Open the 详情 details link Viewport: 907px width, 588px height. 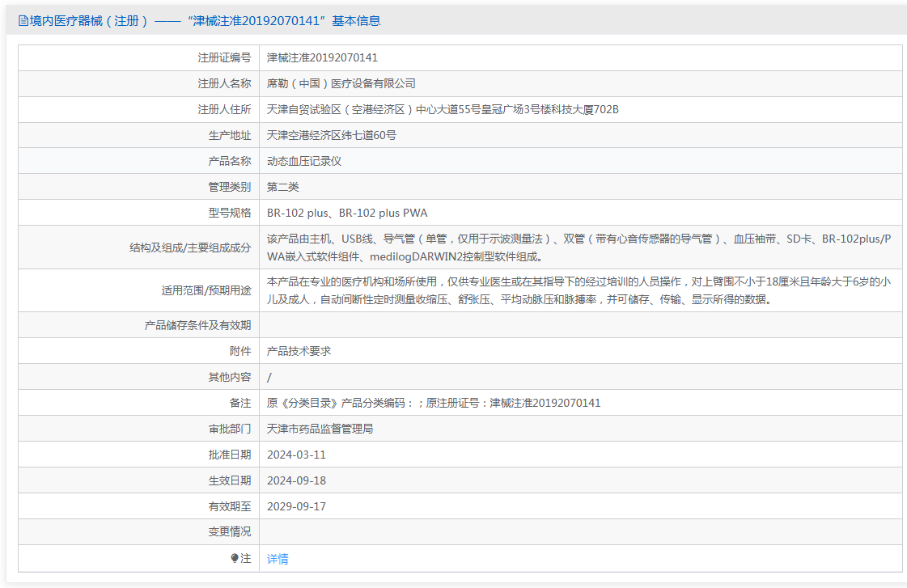(x=277, y=559)
